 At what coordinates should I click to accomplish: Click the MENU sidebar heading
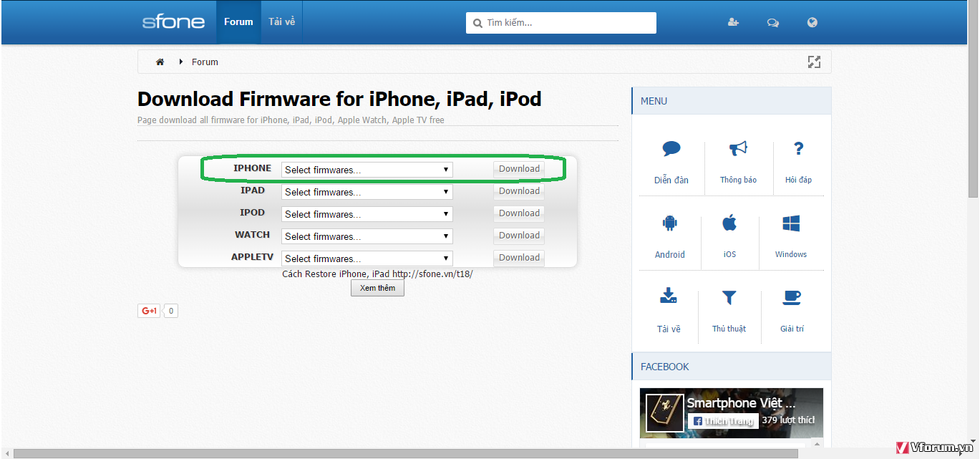coord(654,101)
